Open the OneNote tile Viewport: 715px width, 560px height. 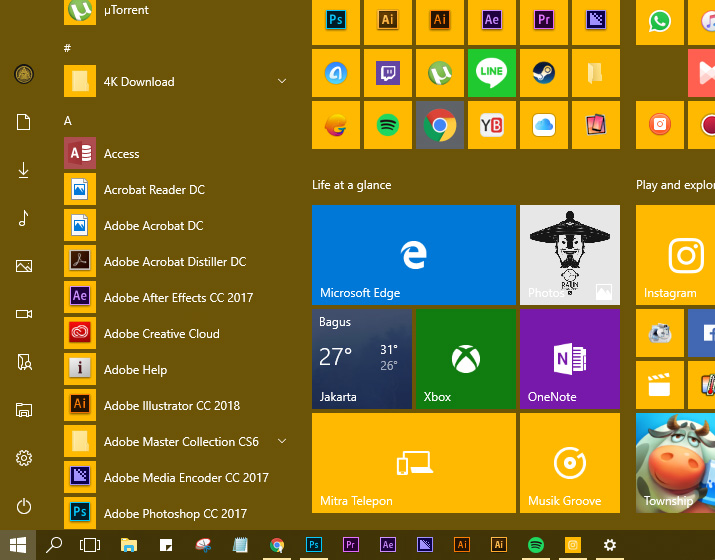pos(569,359)
